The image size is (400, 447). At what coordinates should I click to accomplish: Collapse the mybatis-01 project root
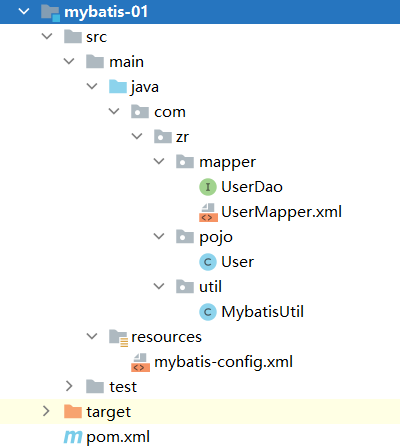point(24,11)
